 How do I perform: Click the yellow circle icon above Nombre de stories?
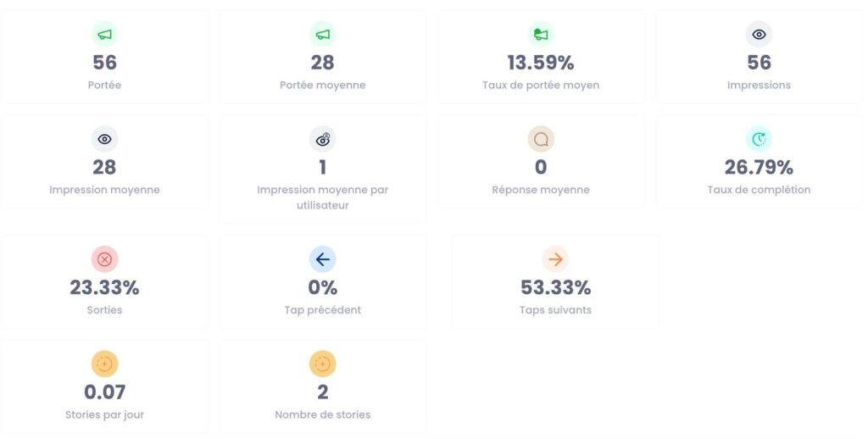pyautogui.click(x=323, y=364)
